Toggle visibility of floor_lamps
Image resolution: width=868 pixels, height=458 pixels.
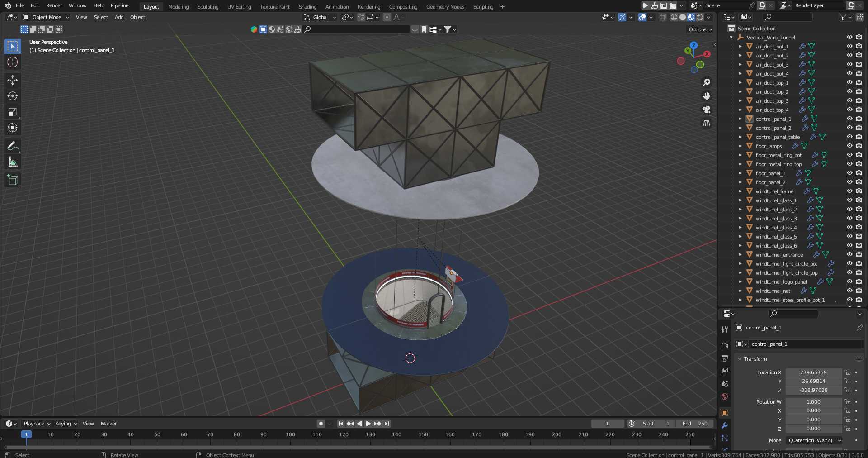point(849,146)
